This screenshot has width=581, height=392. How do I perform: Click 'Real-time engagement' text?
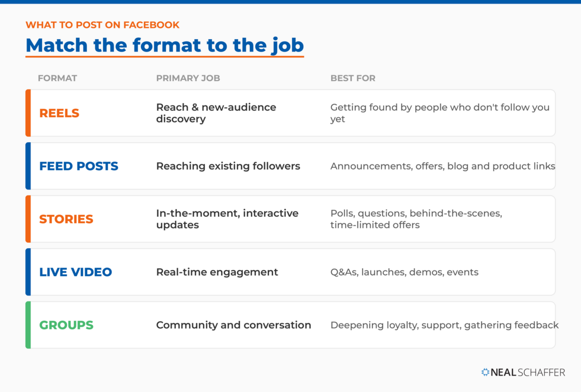pos(217,272)
